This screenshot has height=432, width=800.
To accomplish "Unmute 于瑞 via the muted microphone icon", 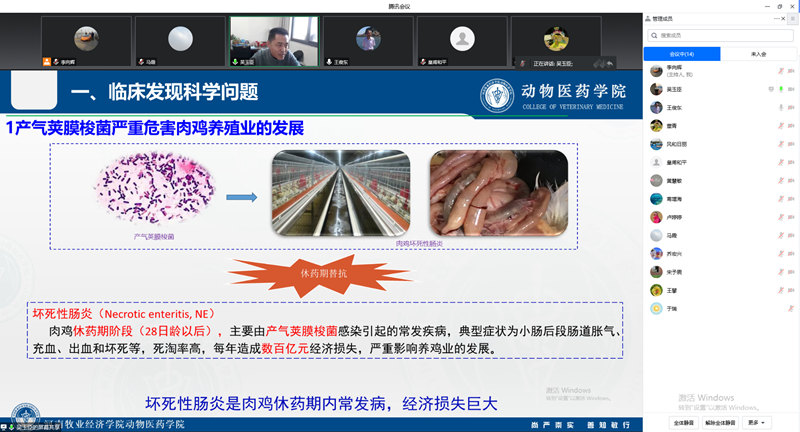I will click(x=779, y=309).
